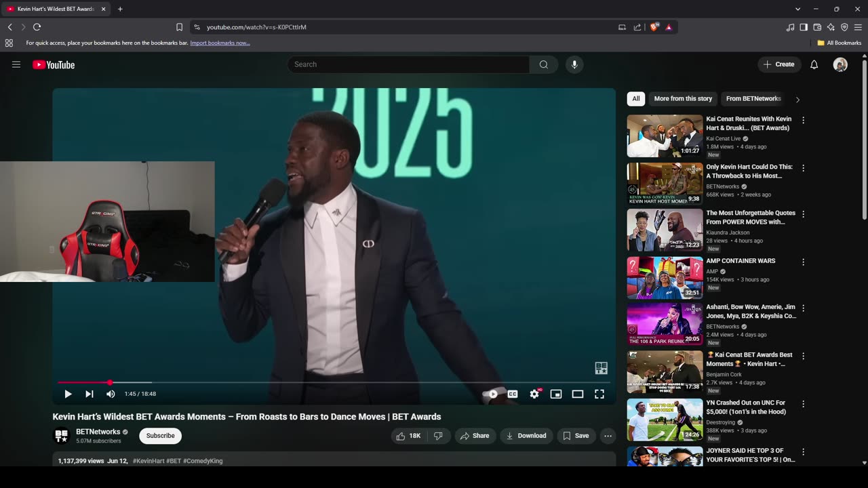Bookmark this page icon in address bar
Viewport: 868px width, 488px height.
[x=179, y=27]
